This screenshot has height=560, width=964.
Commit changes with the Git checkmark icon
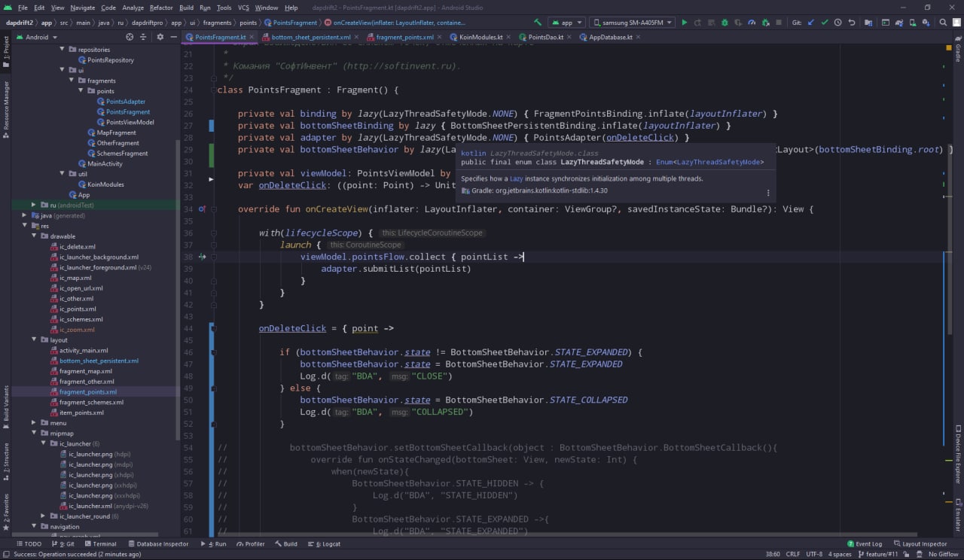click(824, 23)
